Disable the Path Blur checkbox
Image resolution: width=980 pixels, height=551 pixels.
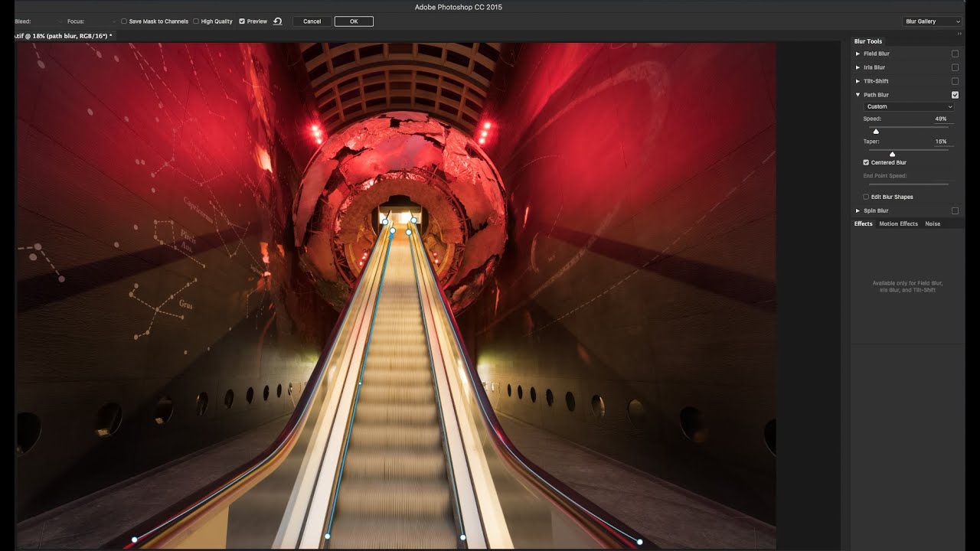coord(955,95)
